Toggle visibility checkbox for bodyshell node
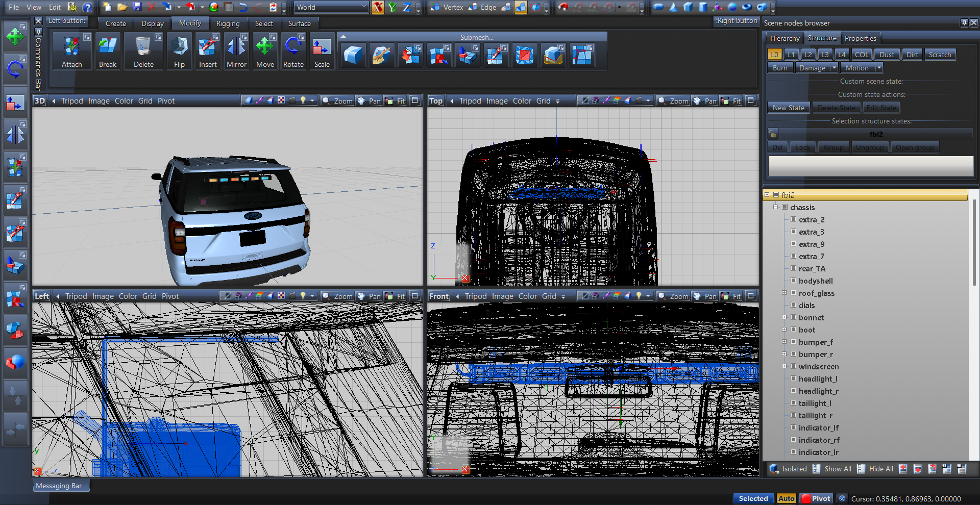This screenshot has width=980, height=505. point(794,281)
